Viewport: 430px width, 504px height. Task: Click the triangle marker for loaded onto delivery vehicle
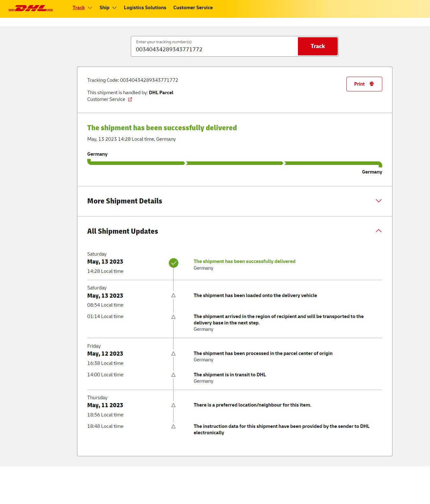pos(173,295)
